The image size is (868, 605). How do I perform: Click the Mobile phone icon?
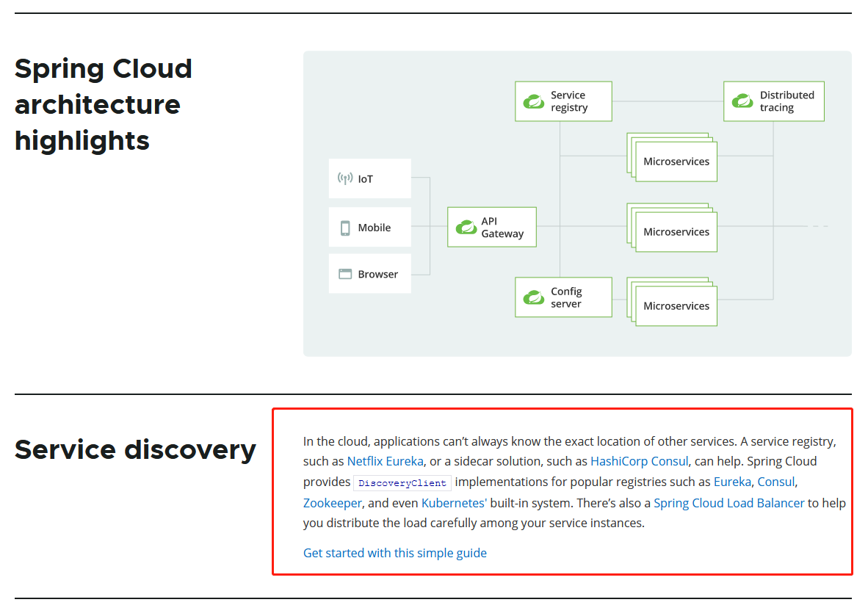click(x=345, y=228)
